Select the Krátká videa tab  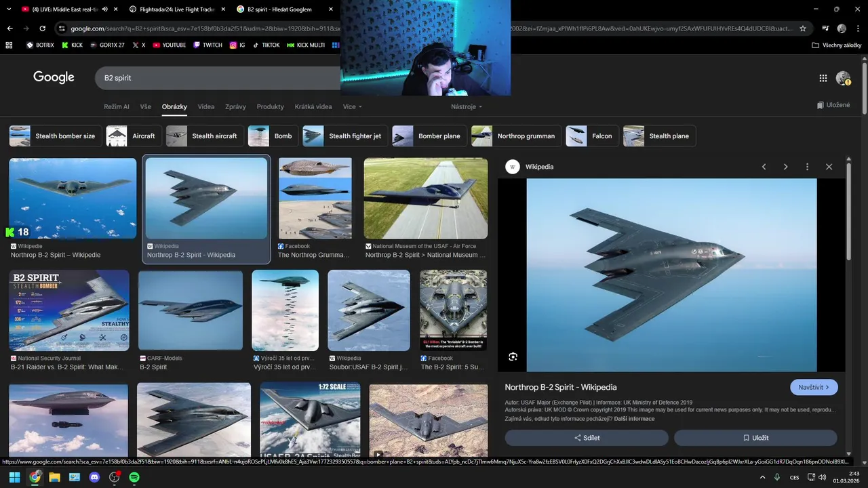313,107
